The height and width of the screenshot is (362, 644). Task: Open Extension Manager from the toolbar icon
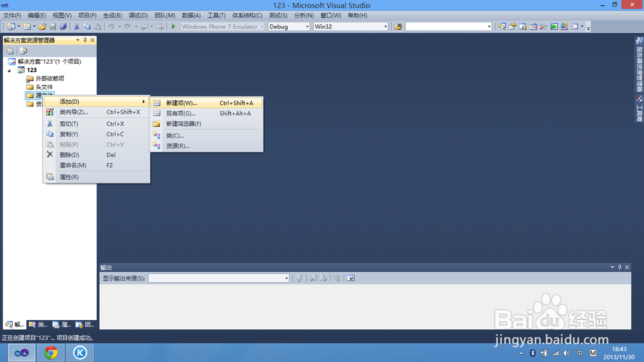564,26
